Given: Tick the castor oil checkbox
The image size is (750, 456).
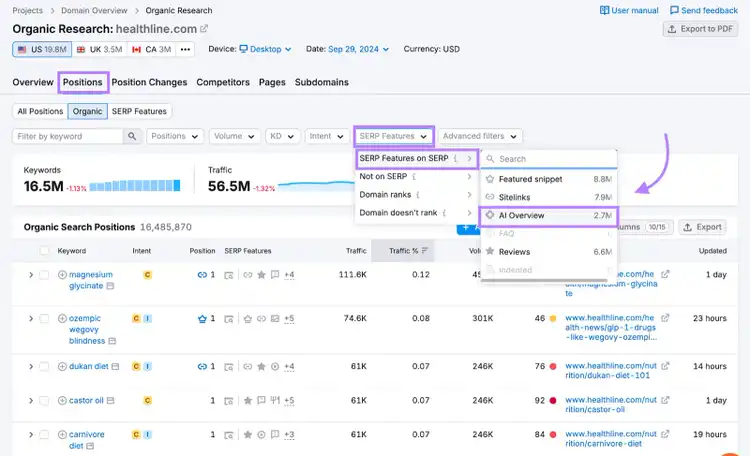Looking at the screenshot, I should pyautogui.click(x=44, y=400).
